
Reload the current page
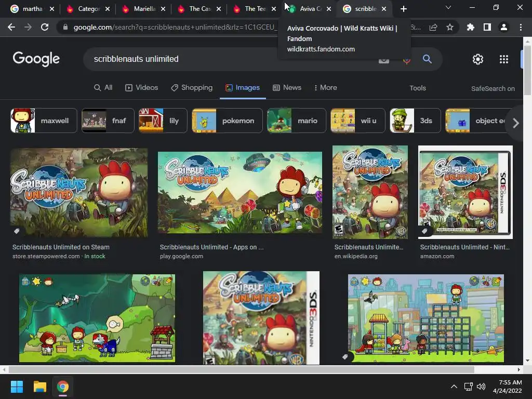tap(45, 27)
